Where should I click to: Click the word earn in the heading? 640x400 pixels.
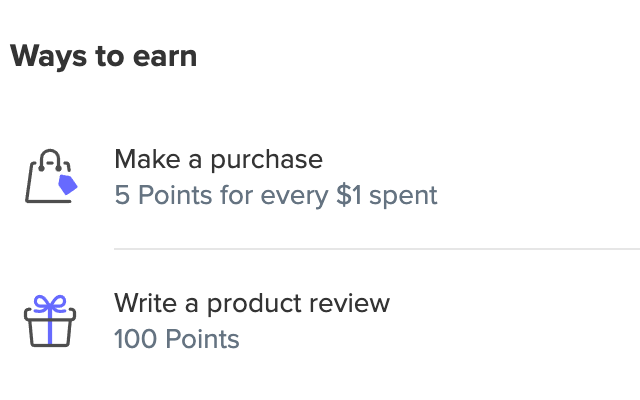[x=165, y=57]
